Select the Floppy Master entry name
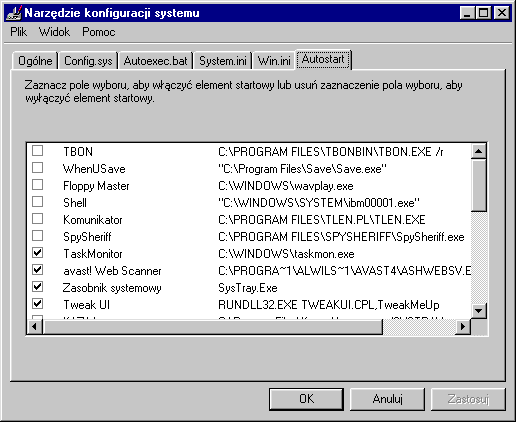This screenshot has height=422, width=516. [96, 186]
